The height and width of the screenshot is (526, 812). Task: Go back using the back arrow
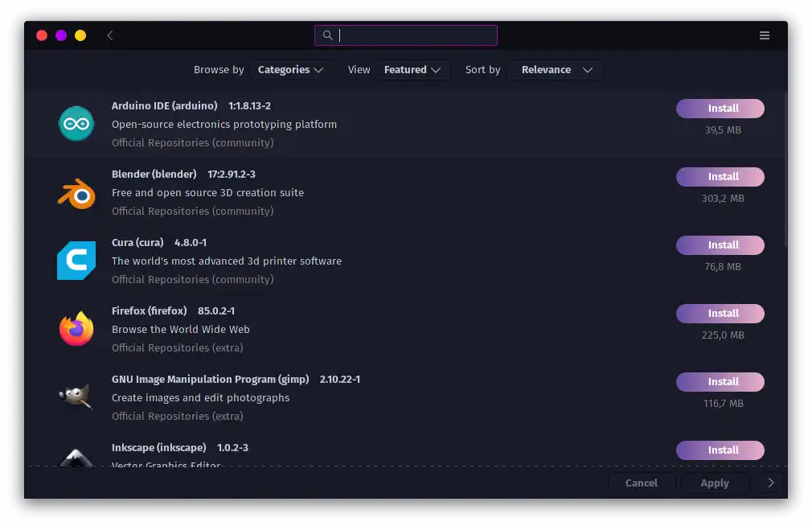pyautogui.click(x=110, y=35)
